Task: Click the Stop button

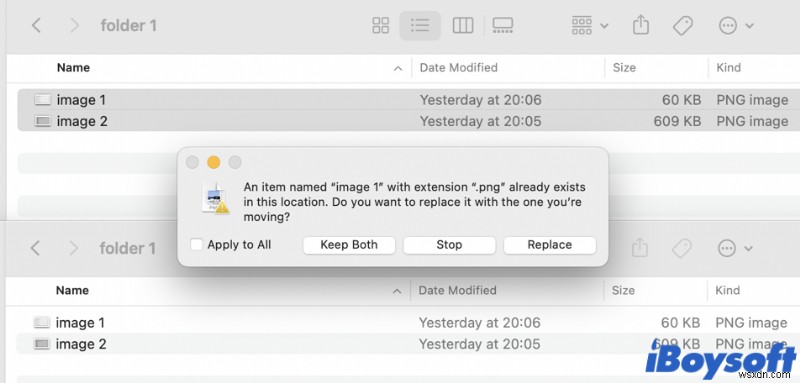Action: point(449,245)
